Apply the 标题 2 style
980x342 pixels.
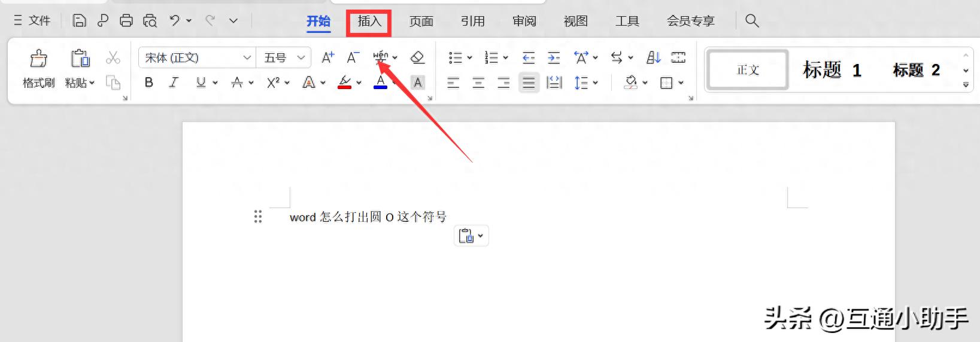[x=916, y=70]
